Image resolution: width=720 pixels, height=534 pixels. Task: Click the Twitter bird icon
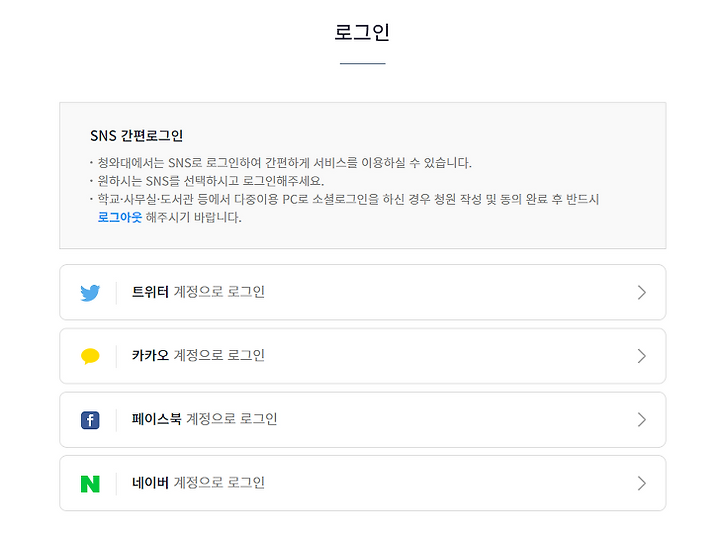pos(90,292)
